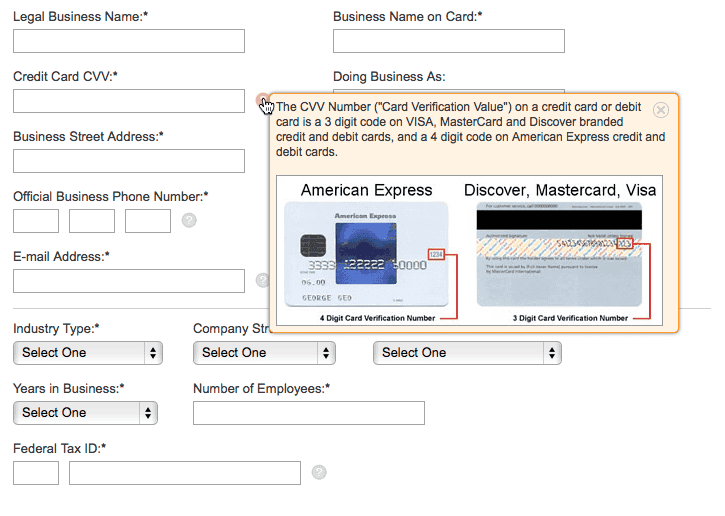The image size is (725, 516).
Task: Focus the Business Name on Card field
Action: point(449,41)
